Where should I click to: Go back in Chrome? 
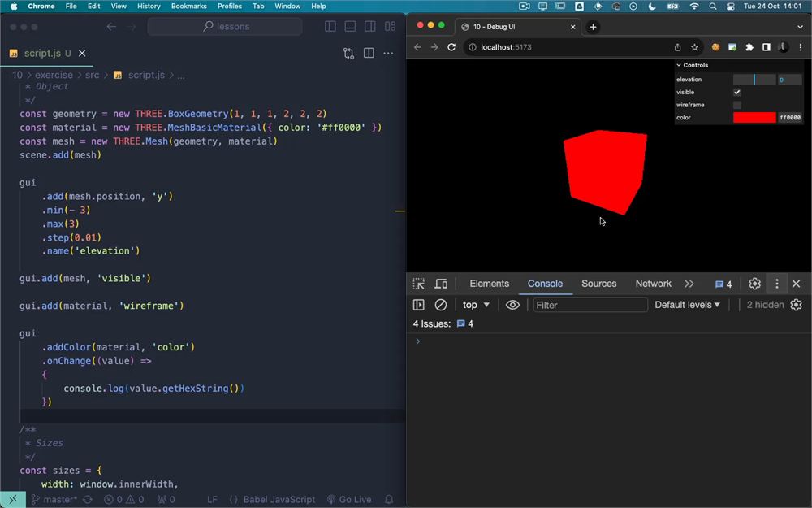coord(417,47)
